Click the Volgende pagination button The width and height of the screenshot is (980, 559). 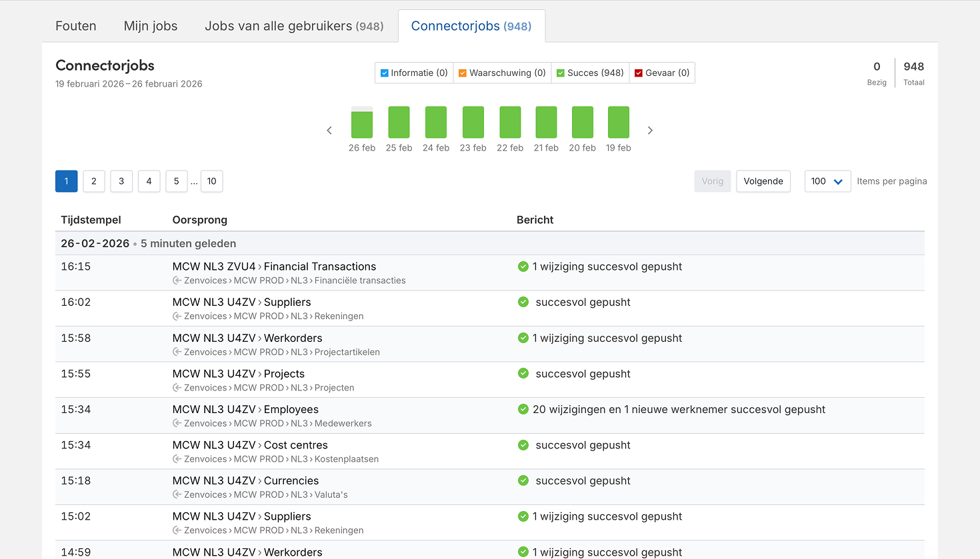point(763,181)
